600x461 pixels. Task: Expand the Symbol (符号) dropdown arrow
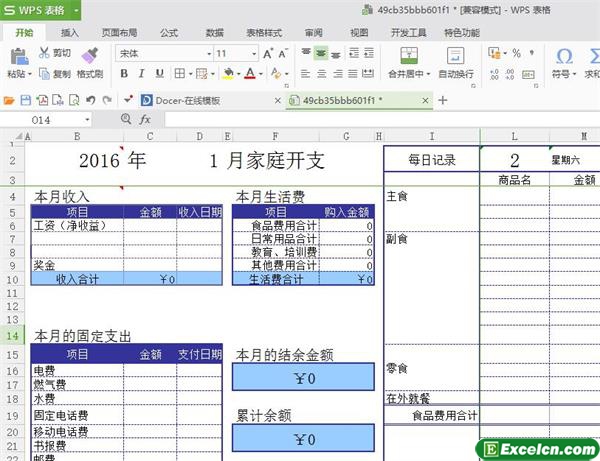(x=574, y=74)
